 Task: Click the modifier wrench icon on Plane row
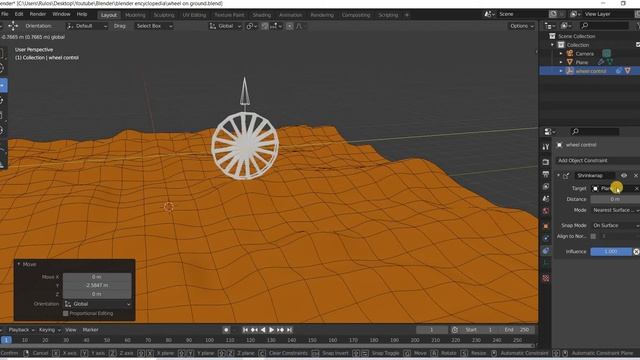[x=601, y=62]
